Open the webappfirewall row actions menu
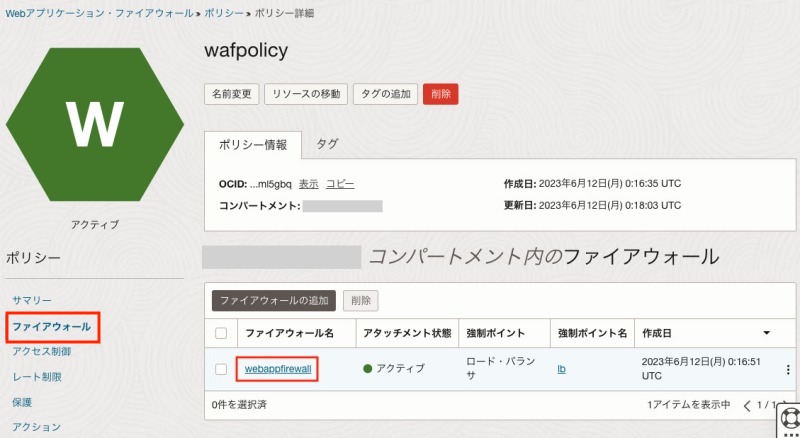The height and width of the screenshot is (438, 800). pos(787,369)
